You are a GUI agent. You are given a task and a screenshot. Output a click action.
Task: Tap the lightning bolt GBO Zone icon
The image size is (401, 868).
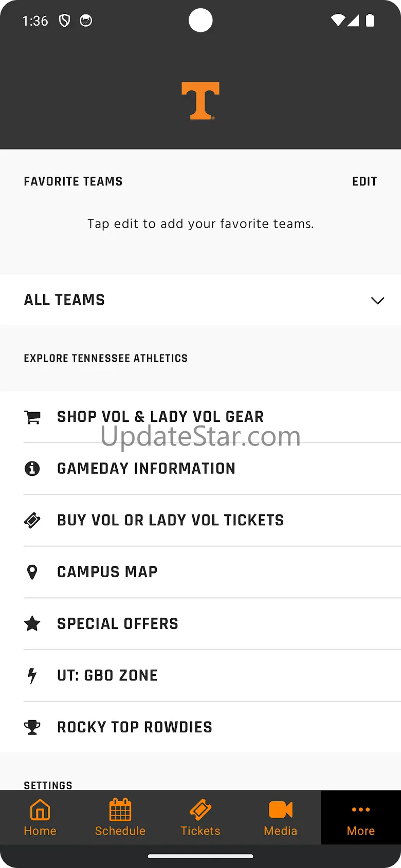(32, 676)
